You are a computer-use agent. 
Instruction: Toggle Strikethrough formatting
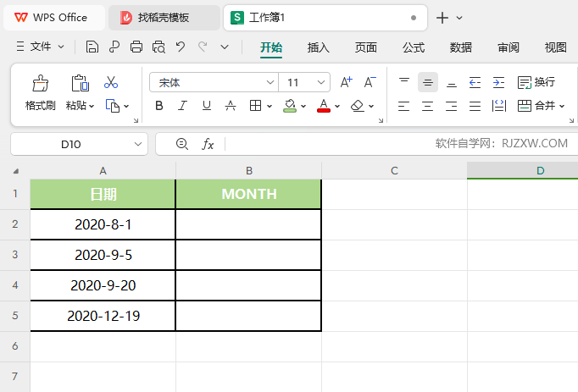[231, 106]
